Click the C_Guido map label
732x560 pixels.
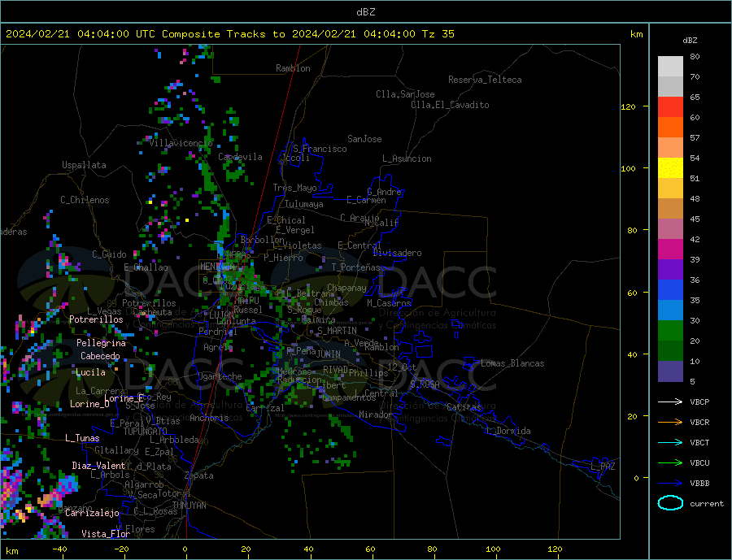coord(109,254)
